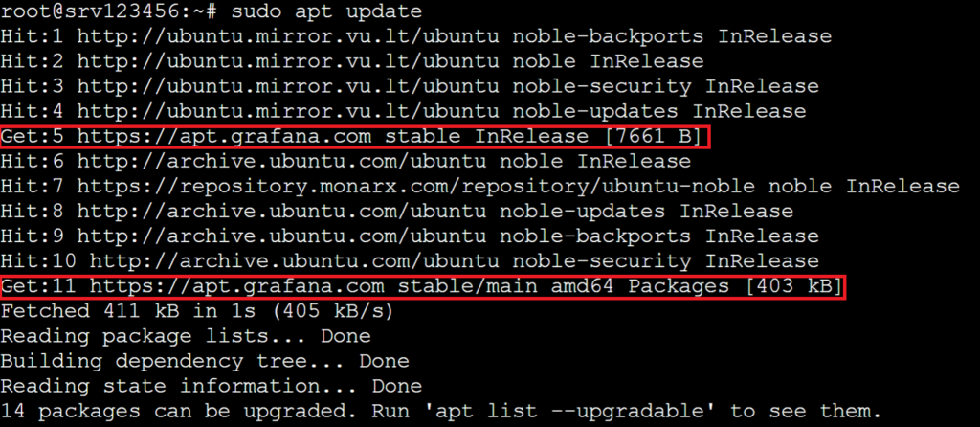
Task: Click the 'apt list --upgradable' command text
Action: pyautogui.click(x=580, y=412)
